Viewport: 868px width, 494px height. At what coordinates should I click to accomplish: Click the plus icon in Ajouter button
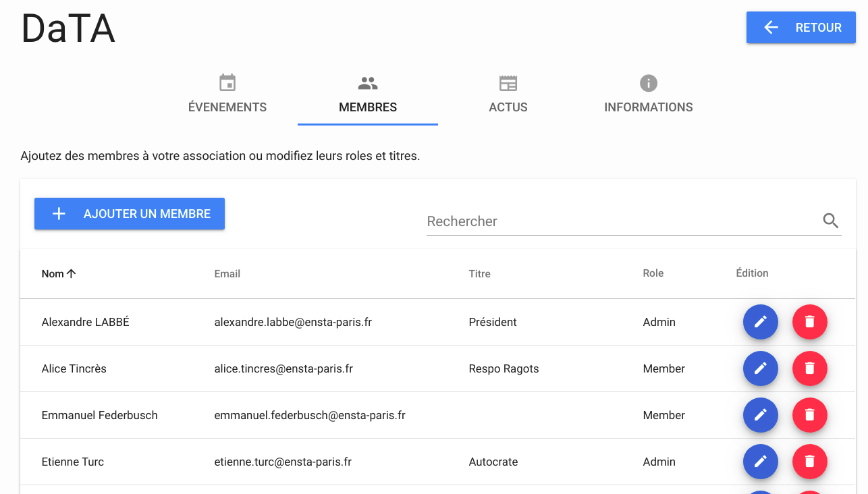coord(59,214)
